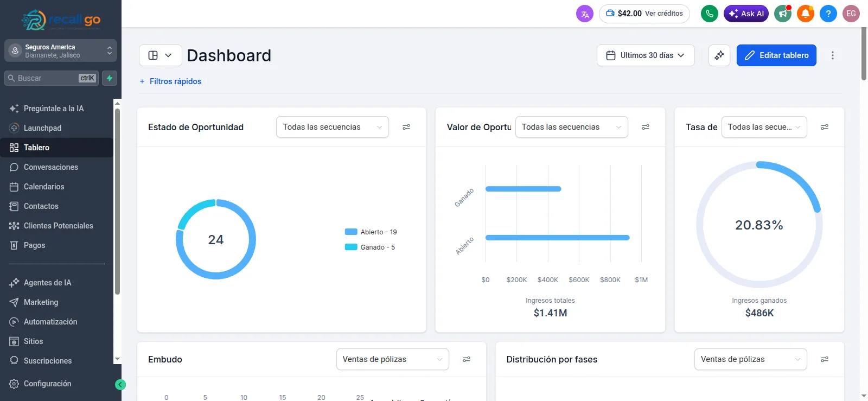Select Tablero in sidebar

tap(56, 148)
